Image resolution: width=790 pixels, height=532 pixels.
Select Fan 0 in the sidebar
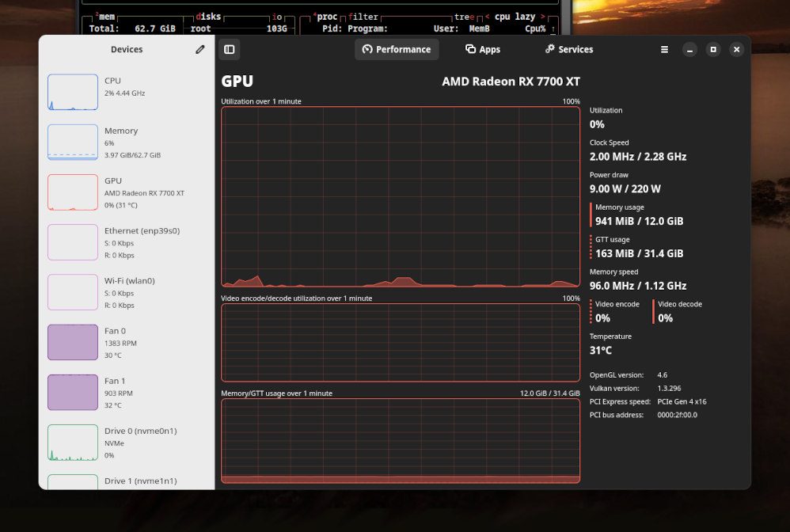[127, 342]
